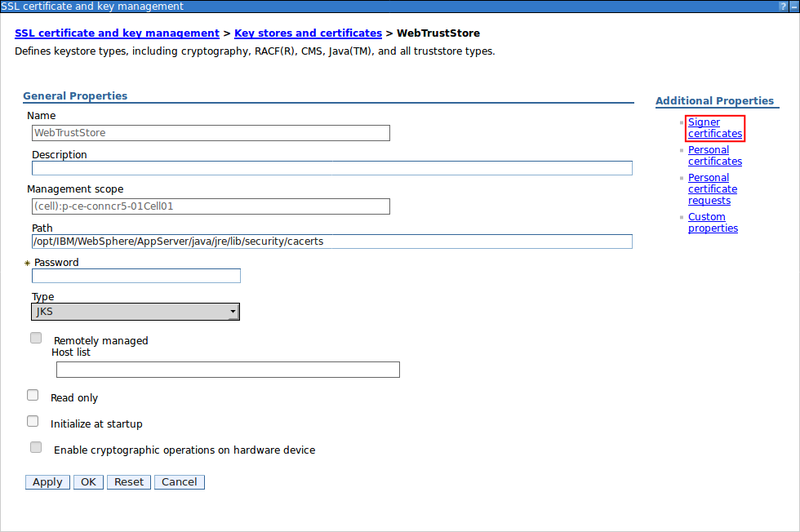Screen dimensions: 800x532
Task: Click the 'Management scope' label
Action: point(75,189)
